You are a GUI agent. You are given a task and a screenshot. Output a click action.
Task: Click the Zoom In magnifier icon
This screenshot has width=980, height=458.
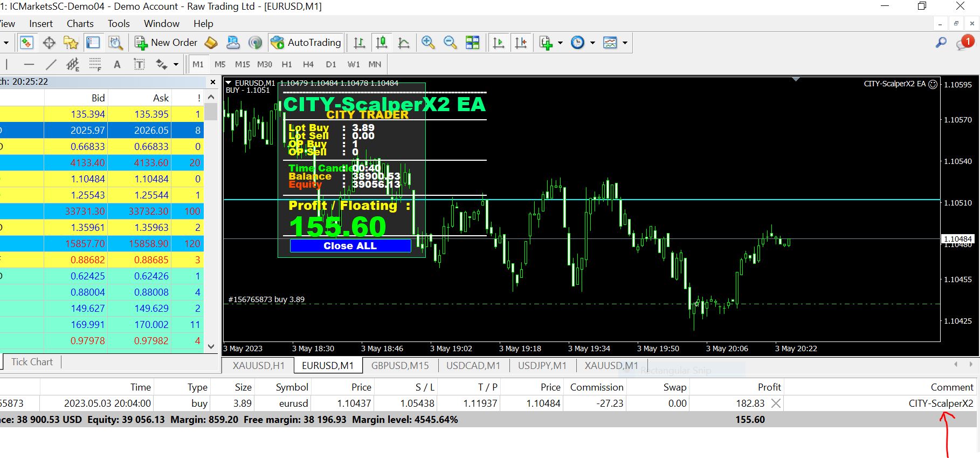[x=428, y=43]
